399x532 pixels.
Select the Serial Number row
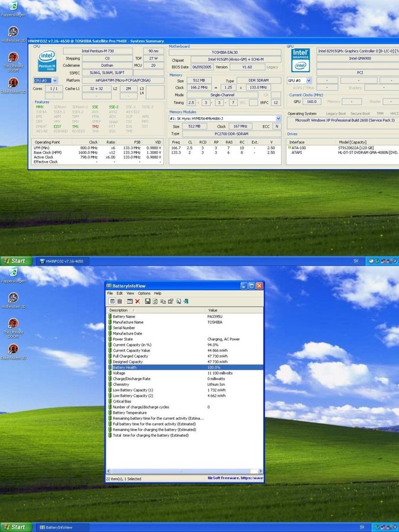click(185, 327)
